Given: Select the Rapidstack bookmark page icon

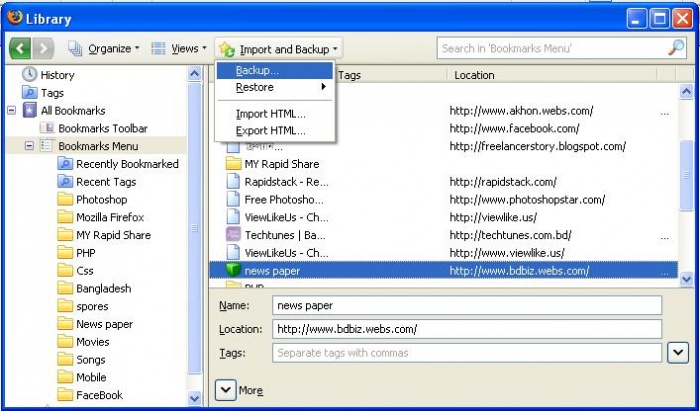Looking at the screenshot, I should 233,182.
